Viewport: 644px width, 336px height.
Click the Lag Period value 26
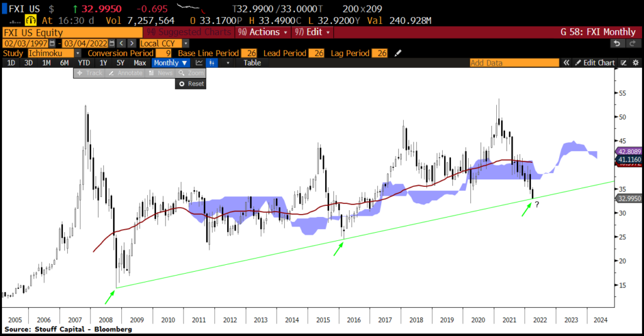[x=379, y=53]
